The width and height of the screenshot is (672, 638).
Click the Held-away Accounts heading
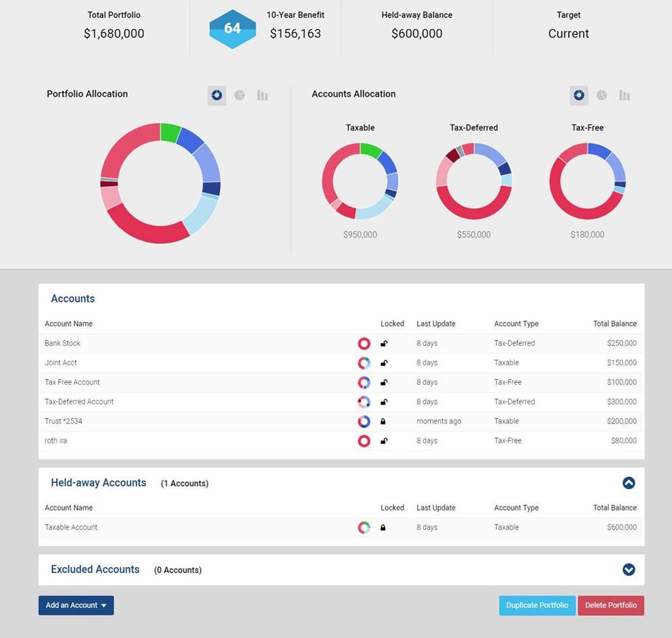pos(99,483)
